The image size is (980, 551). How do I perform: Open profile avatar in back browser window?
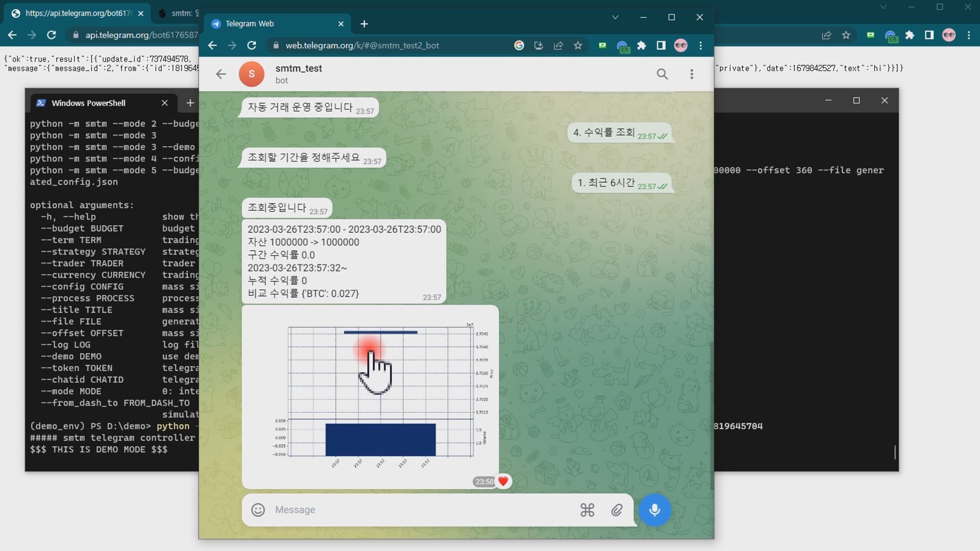pos(949,35)
